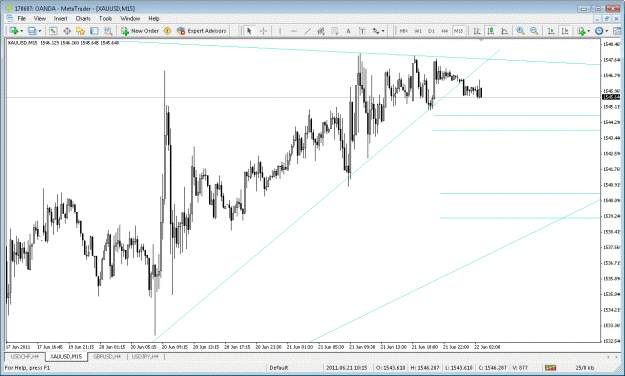Image resolution: width=625 pixels, height=376 pixels.
Task: Expand the Periods dropdown arrow
Action: pos(607,31)
